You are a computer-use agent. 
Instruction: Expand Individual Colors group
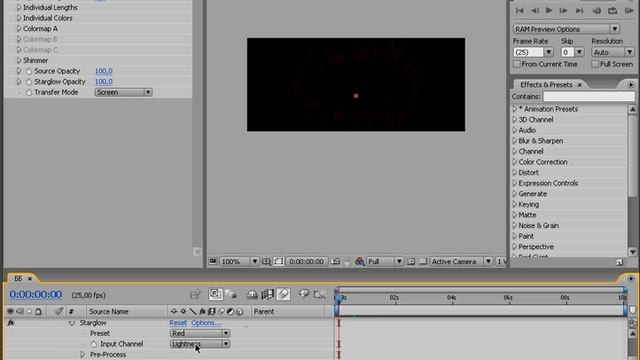point(18,18)
